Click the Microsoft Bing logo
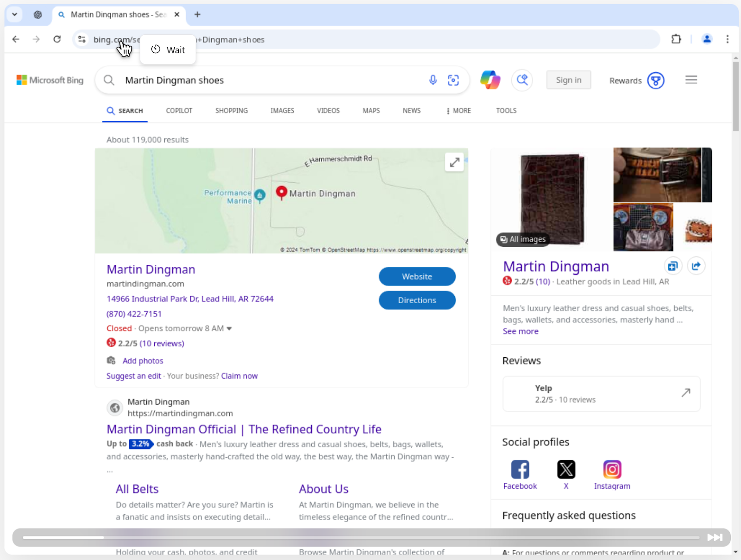Viewport: 741px width, 560px height. tap(50, 80)
